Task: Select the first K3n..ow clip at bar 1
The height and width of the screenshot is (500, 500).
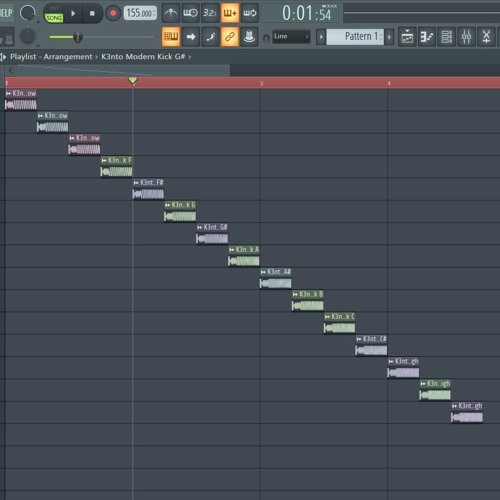Action: [21, 99]
